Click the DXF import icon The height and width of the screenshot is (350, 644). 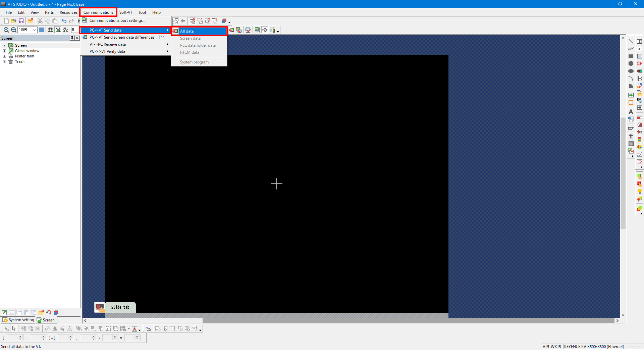click(631, 129)
